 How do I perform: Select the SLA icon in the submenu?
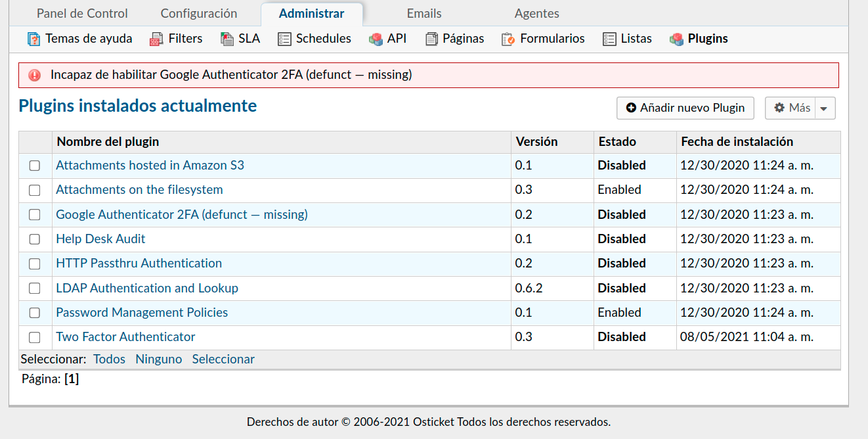(x=227, y=39)
